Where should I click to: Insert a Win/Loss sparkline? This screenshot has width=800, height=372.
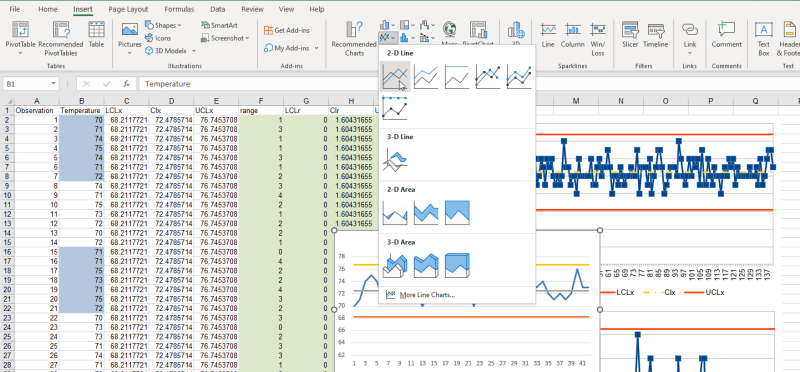click(598, 38)
